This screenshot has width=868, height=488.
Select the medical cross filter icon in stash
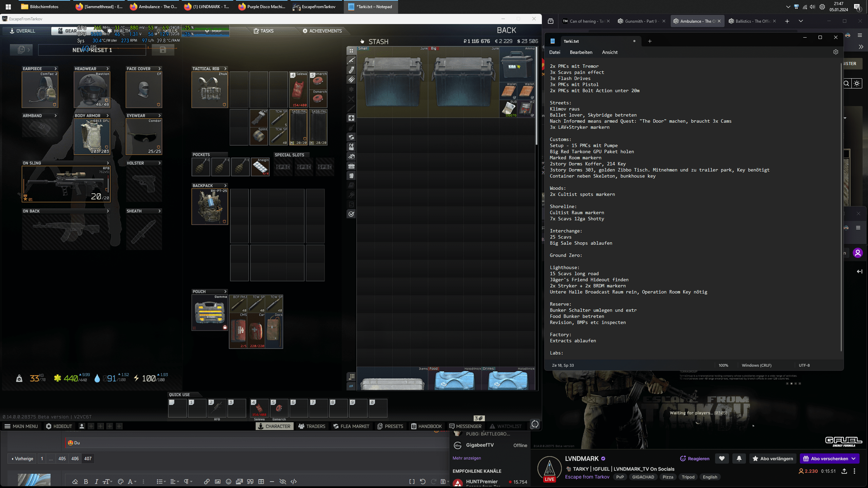pos(351,118)
